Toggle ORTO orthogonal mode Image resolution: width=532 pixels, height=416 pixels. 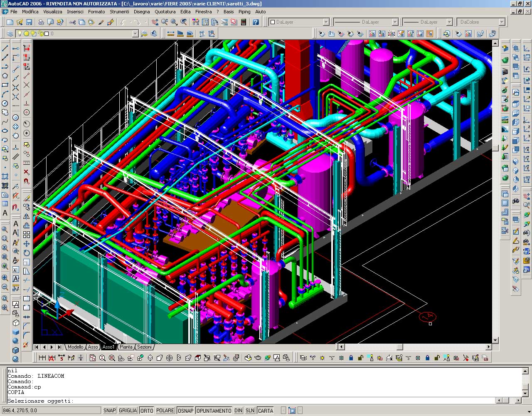coord(147,411)
